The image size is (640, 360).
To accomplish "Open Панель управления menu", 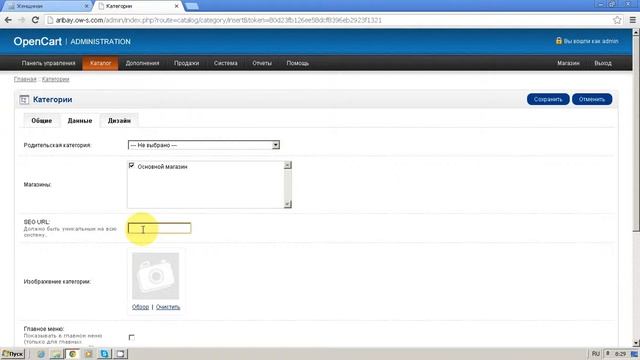I will click(49, 63).
